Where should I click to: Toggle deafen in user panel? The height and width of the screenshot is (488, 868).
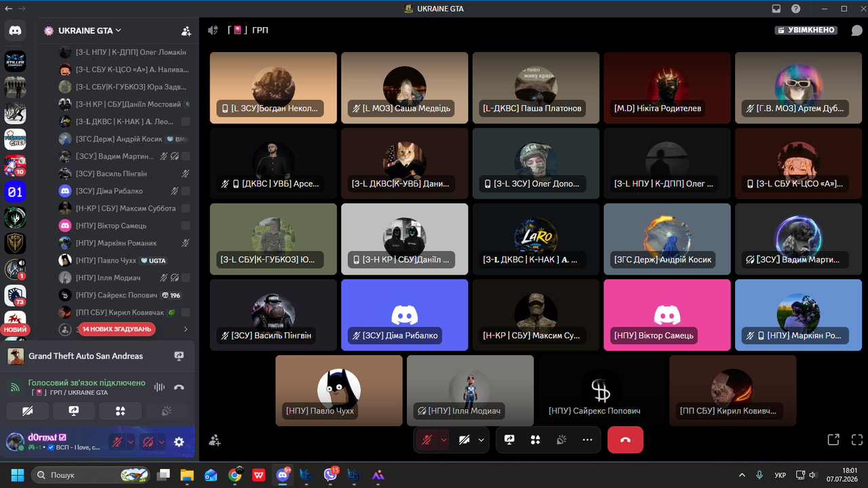pyautogui.click(x=148, y=442)
